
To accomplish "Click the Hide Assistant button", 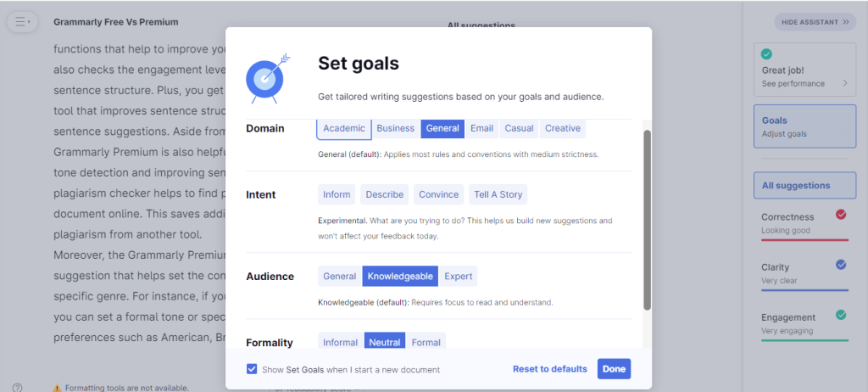I will [815, 22].
